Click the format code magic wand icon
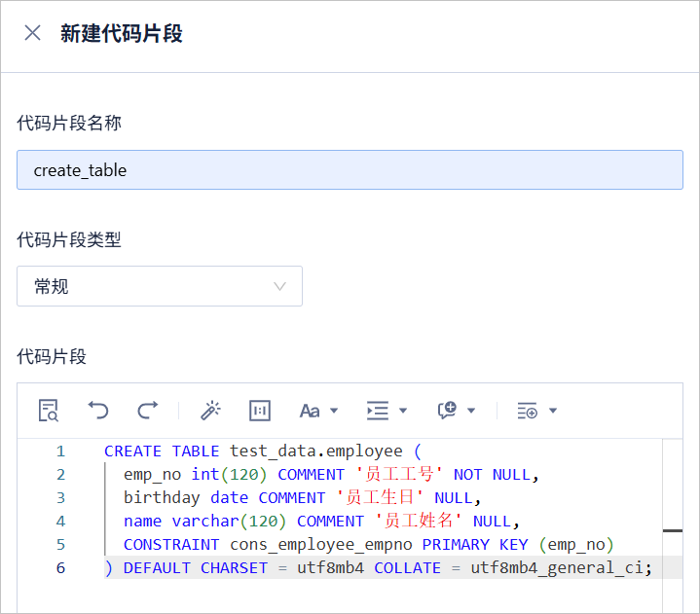Image resolution: width=700 pixels, height=614 pixels. [210, 411]
